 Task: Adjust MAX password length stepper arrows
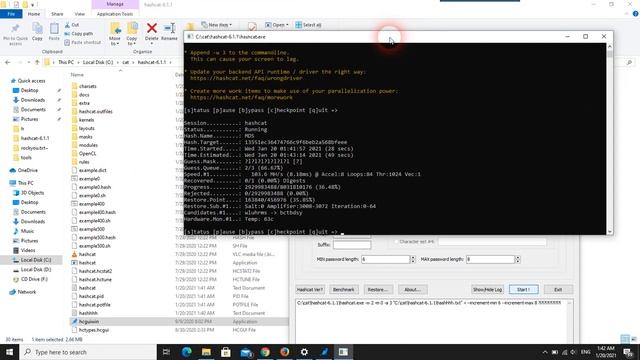518,259
